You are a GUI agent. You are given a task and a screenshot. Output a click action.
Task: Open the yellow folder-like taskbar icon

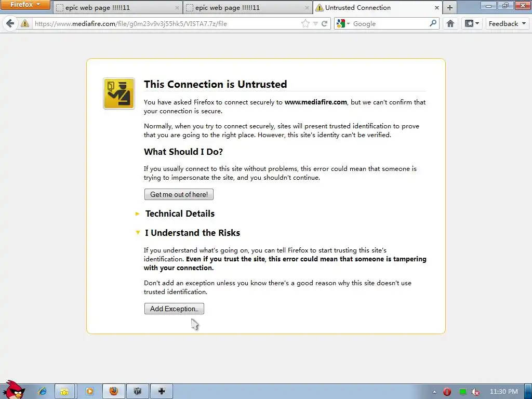tap(64, 392)
